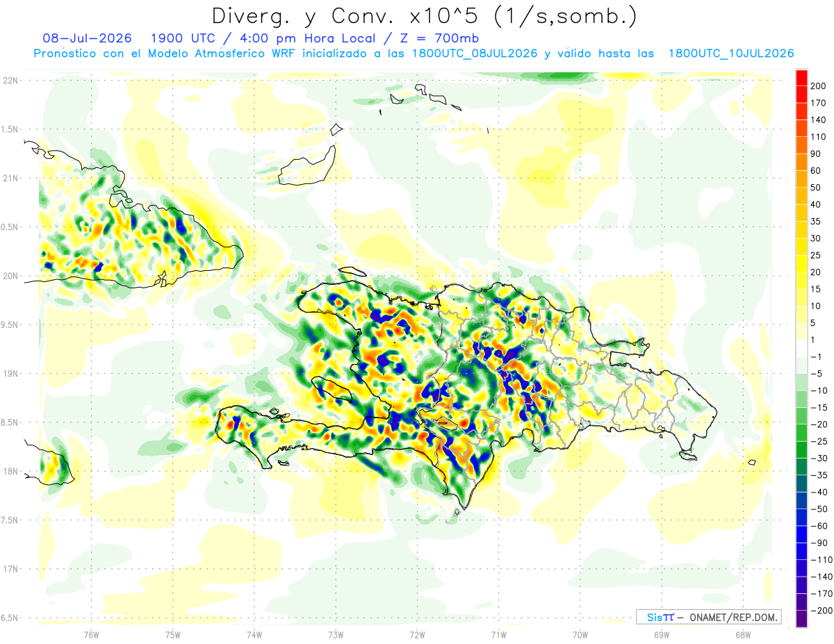This screenshot has height=644, width=834.
Task: Click the '-1' colorbar value label
Action: coord(816,356)
